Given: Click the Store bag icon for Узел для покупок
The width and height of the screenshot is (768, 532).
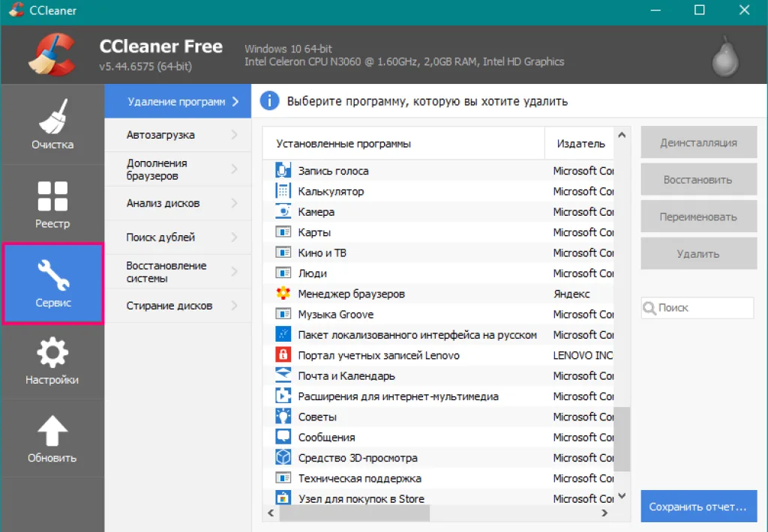Looking at the screenshot, I should click(x=283, y=498).
